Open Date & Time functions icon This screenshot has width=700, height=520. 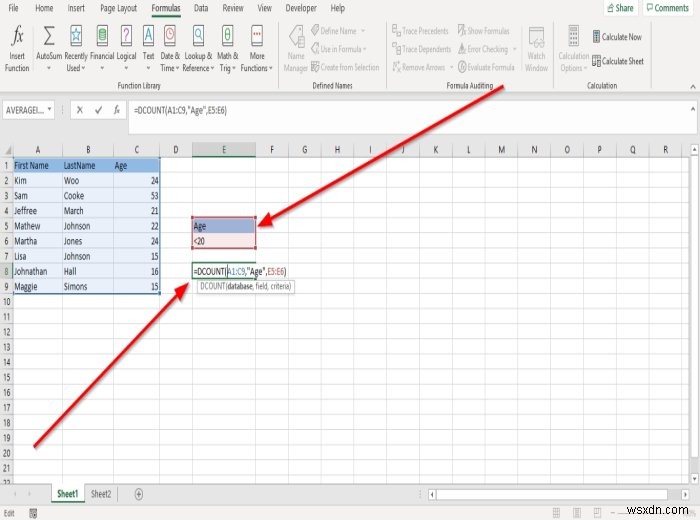pos(170,36)
